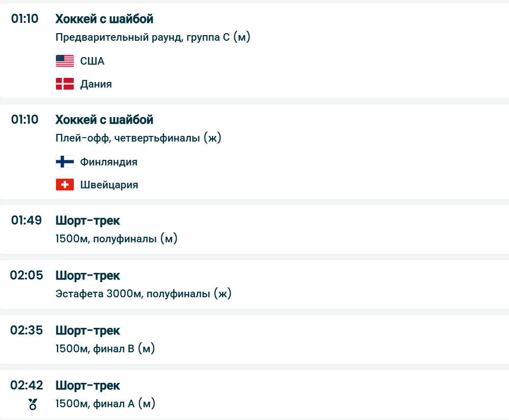Select team Финляндия in quarterfinal
This screenshot has width=509, height=420.
(108, 162)
